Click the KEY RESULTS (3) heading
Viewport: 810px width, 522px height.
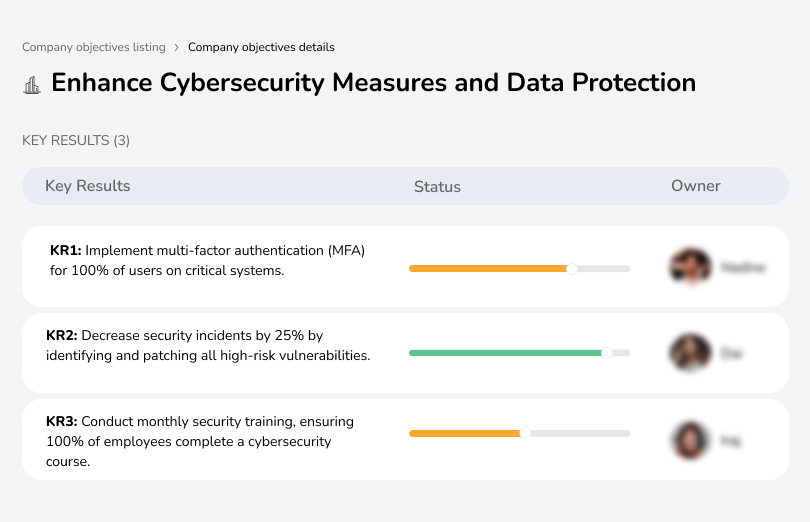[x=76, y=141]
